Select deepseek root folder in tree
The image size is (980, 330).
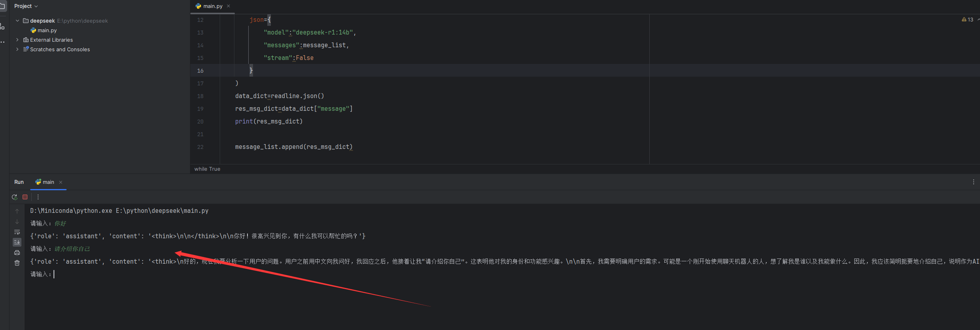(x=42, y=21)
